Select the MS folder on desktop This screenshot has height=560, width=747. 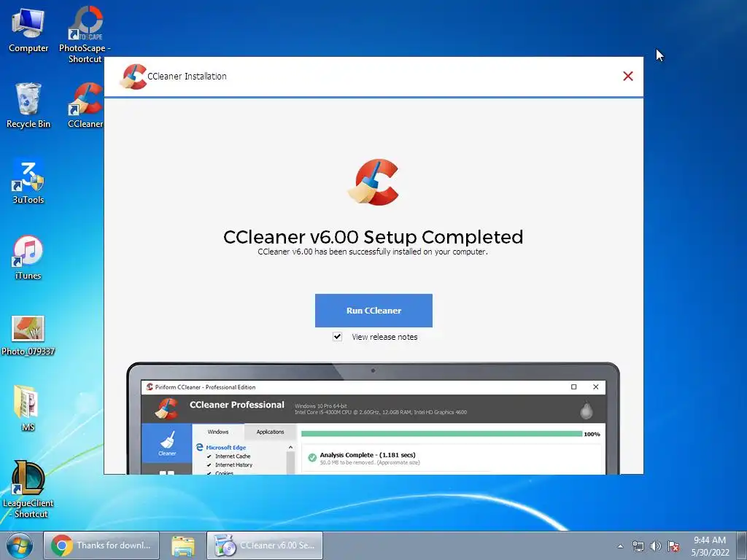(28, 408)
